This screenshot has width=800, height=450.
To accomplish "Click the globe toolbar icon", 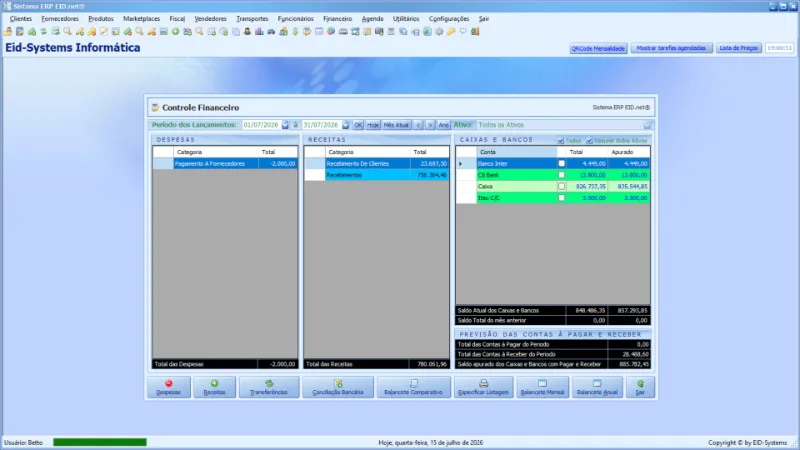I will coord(428,32).
